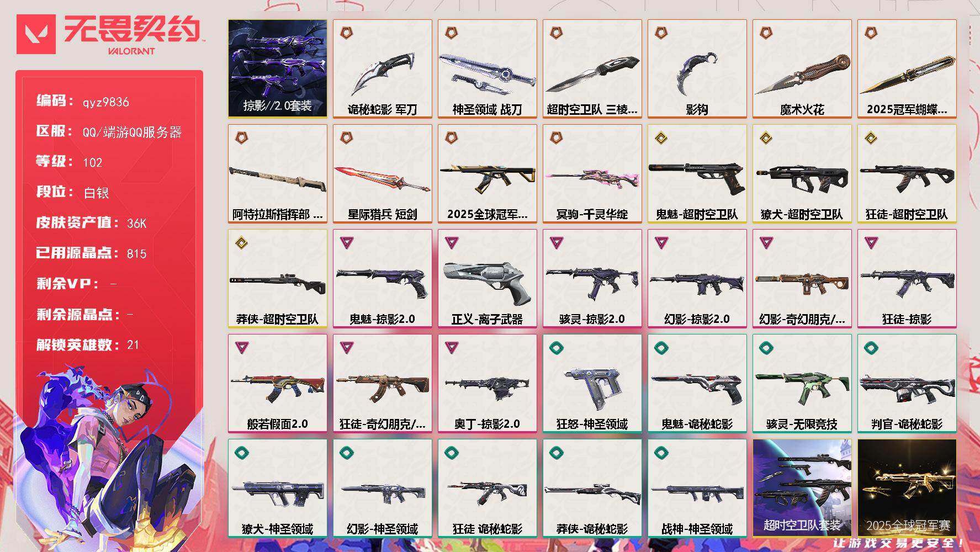980x552 pixels.
Task: Click the account code qyz9836 text
Action: click(x=106, y=102)
